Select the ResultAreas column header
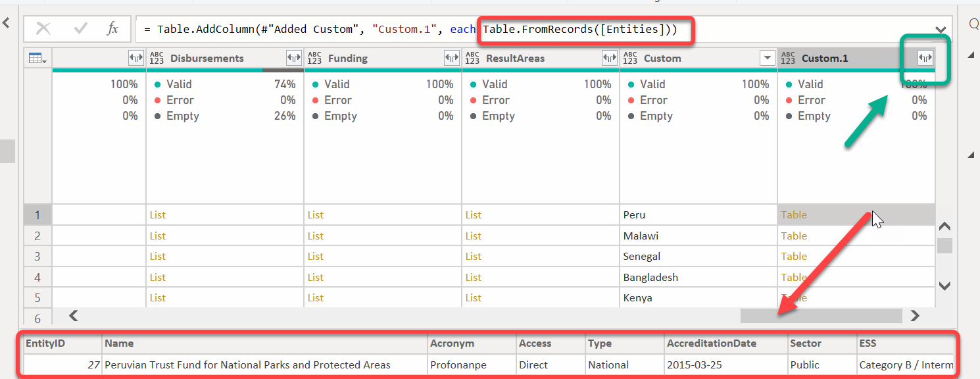Screen dimensions: 980x379 tap(541, 58)
